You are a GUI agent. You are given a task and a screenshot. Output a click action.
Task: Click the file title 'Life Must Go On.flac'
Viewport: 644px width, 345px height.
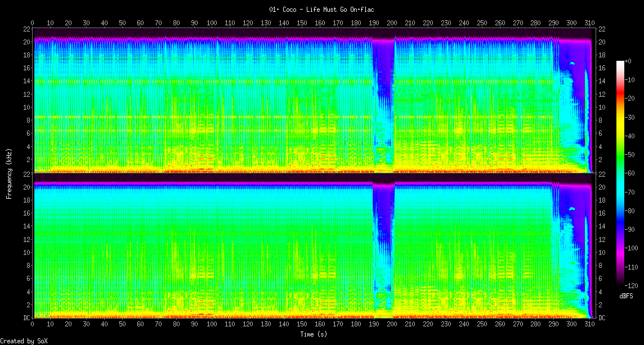tap(321, 10)
